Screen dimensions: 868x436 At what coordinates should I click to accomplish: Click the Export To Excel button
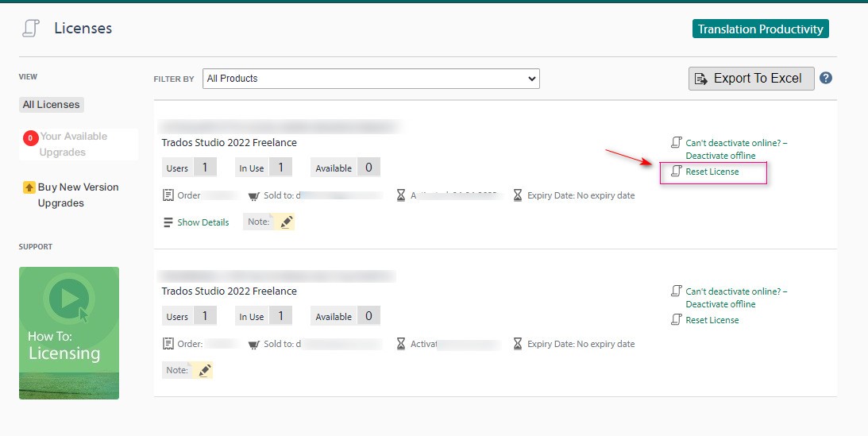click(751, 79)
